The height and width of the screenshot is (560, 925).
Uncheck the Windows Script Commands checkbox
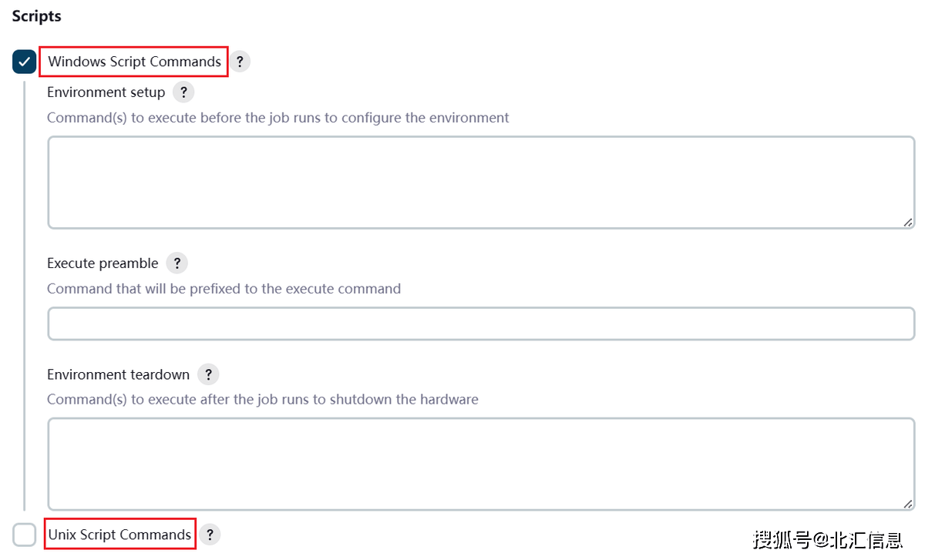tap(25, 62)
